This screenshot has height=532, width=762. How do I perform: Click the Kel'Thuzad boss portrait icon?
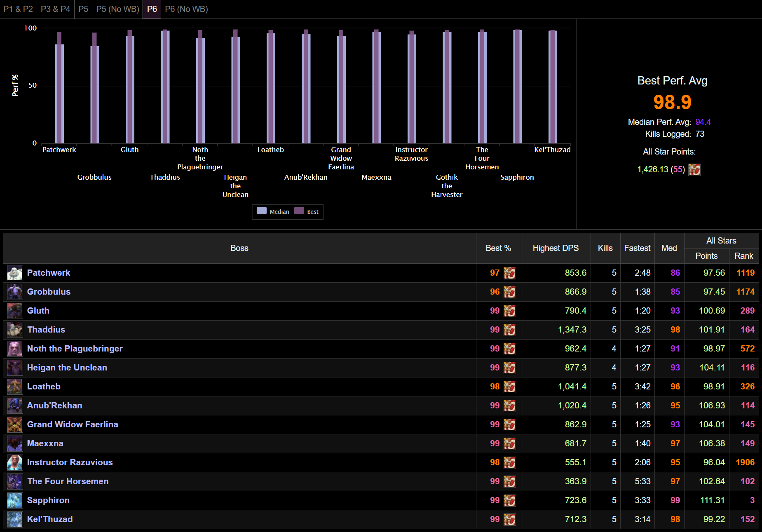pos(15,519)
